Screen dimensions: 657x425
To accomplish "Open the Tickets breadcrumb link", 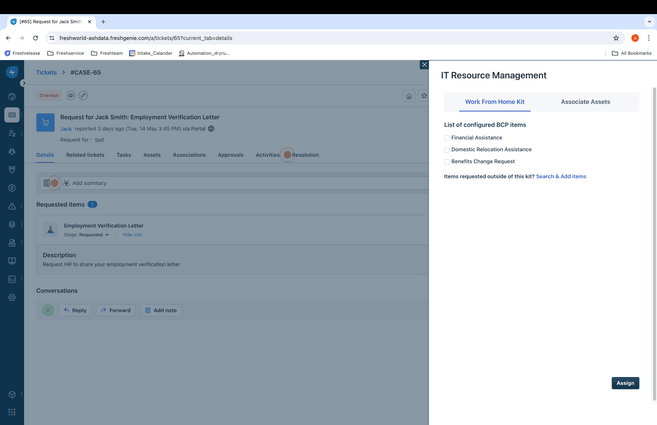I will [46, 73].
